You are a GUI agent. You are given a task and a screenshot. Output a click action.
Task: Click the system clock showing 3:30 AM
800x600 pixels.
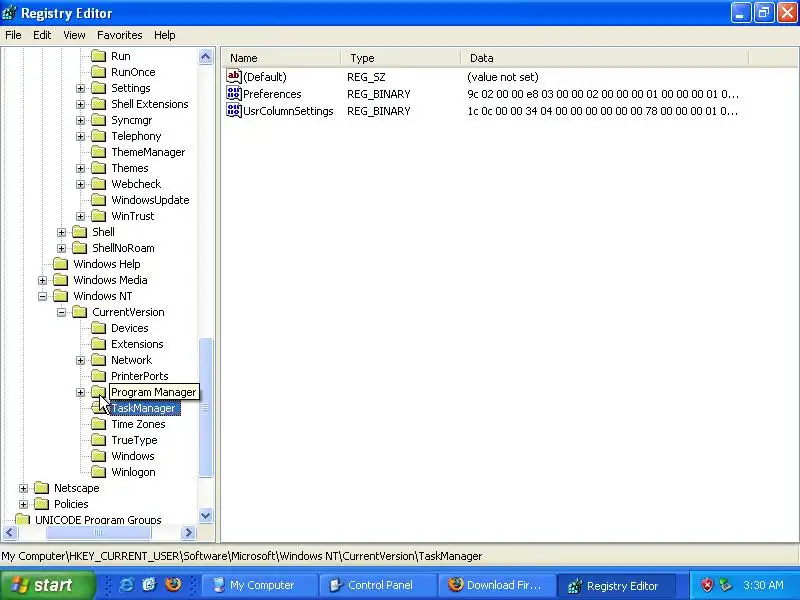[x=763, y=585]
